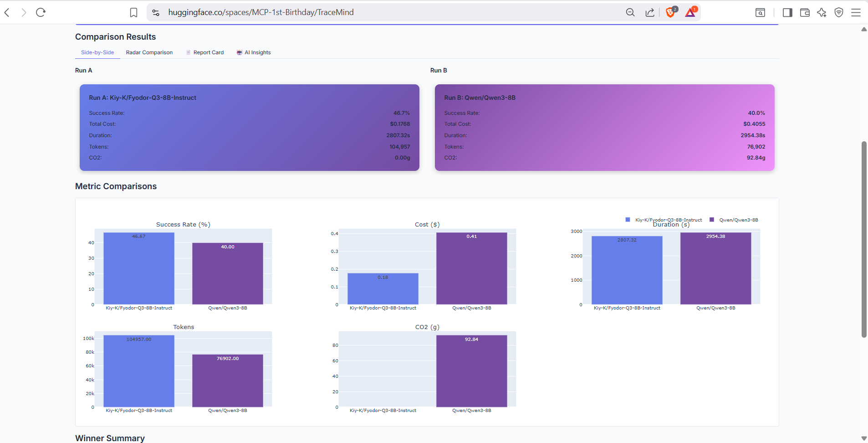
Task: Click the Cost ($) chart title
Action: [x=427, y=224]
